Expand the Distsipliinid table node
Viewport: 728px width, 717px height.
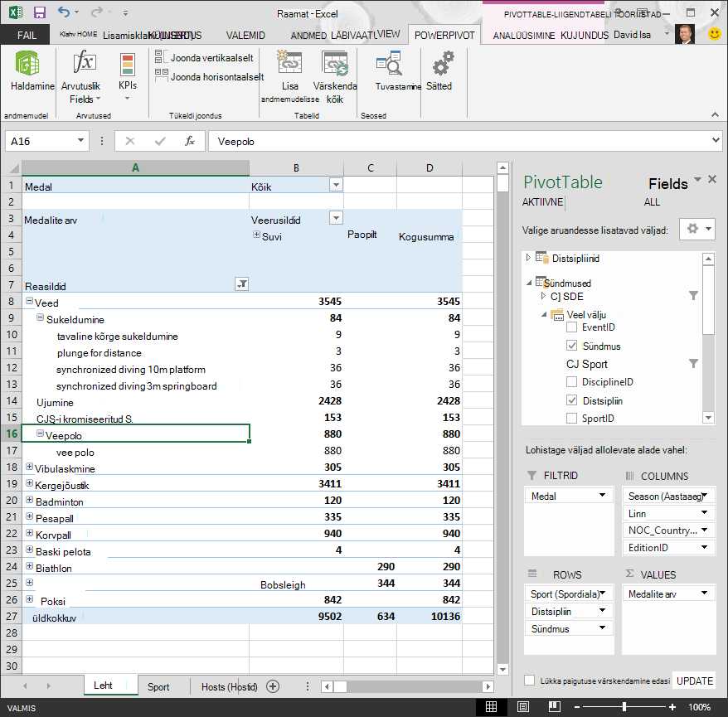(x=528, y=258)
